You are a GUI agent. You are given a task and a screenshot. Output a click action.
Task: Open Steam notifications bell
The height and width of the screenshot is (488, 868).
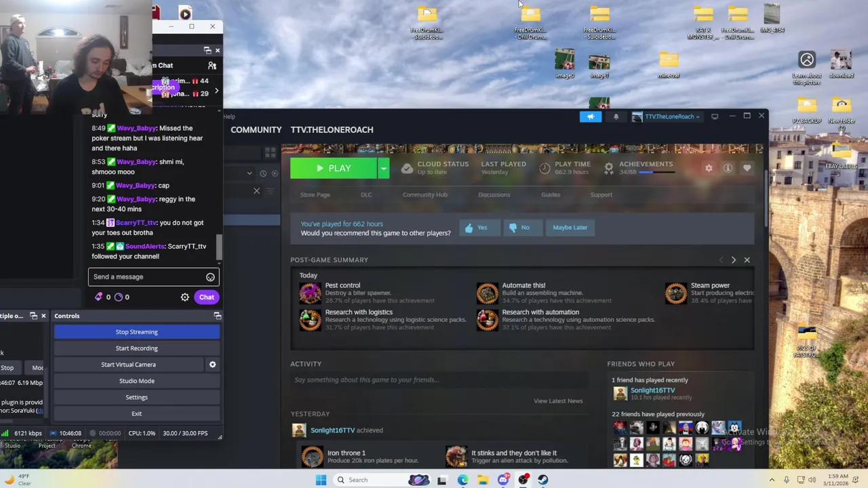tap(616, 117)
